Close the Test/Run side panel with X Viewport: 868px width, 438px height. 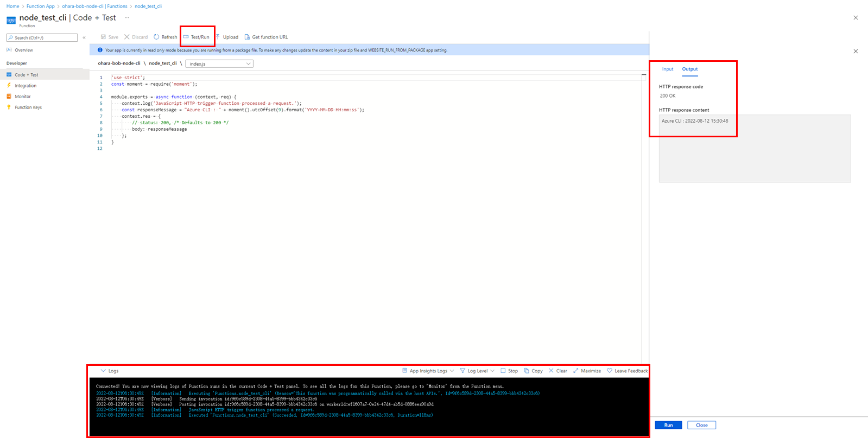pos(856,52)
